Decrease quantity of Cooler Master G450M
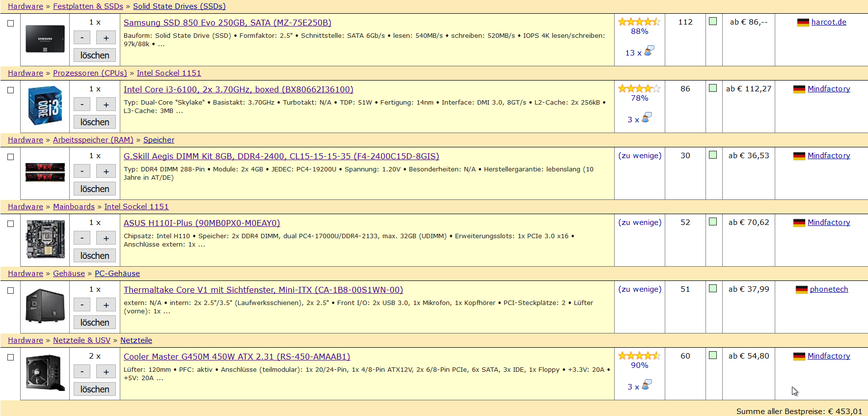 click(x=82, y=372)
